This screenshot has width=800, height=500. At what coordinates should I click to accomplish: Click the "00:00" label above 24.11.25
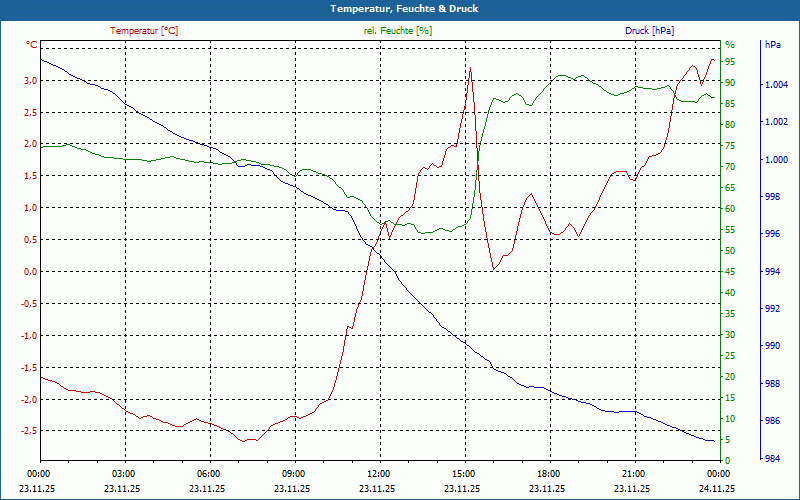click(718, 474)
